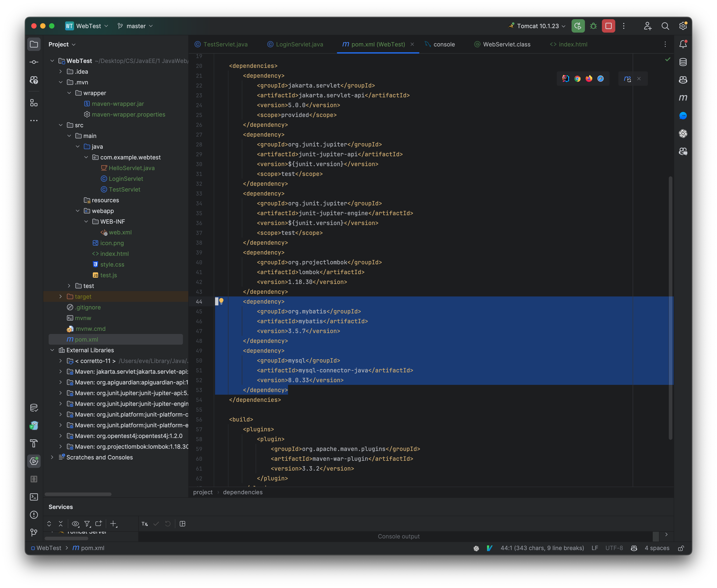Open the Structure tool window icon

tap(34, 103)
